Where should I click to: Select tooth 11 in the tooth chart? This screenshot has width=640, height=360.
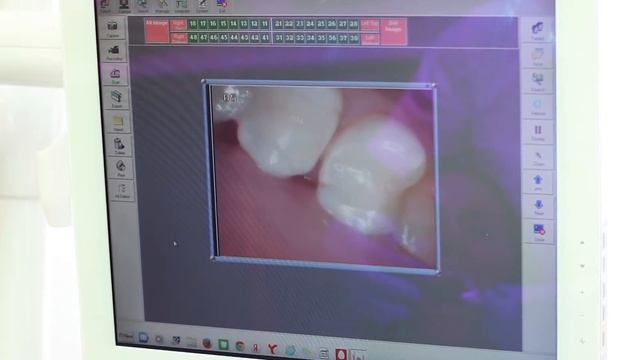point(264,24)
